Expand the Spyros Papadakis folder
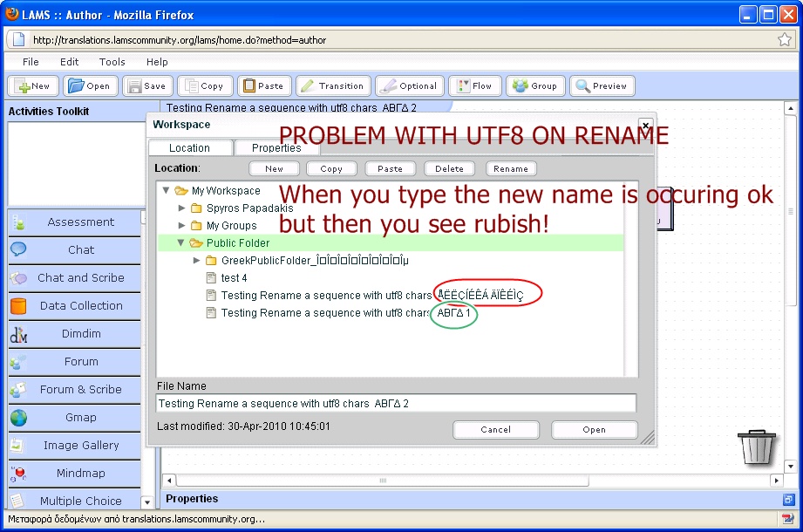 181,208
